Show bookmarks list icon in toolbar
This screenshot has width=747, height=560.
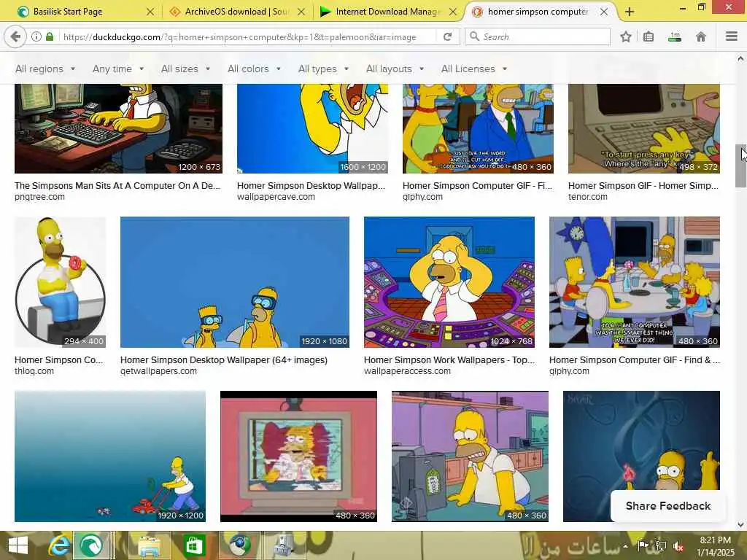(649, 36)
